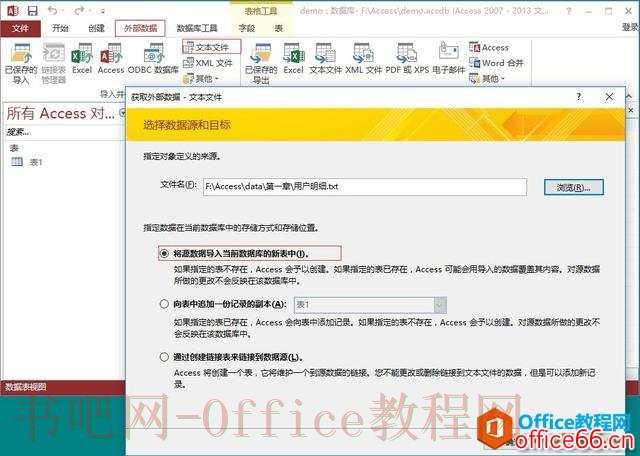Export to a text file
Viewport: 640px width, 456px height.
pos(325,59)
